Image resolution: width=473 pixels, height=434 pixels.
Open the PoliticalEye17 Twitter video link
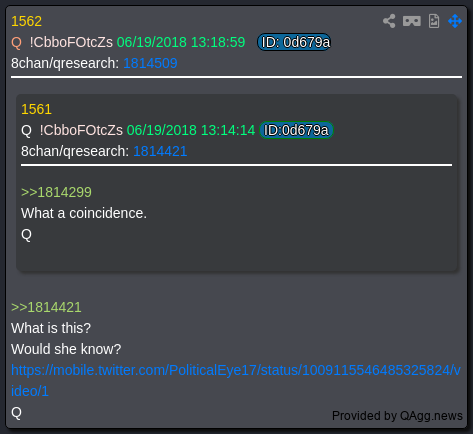[236, 380]
